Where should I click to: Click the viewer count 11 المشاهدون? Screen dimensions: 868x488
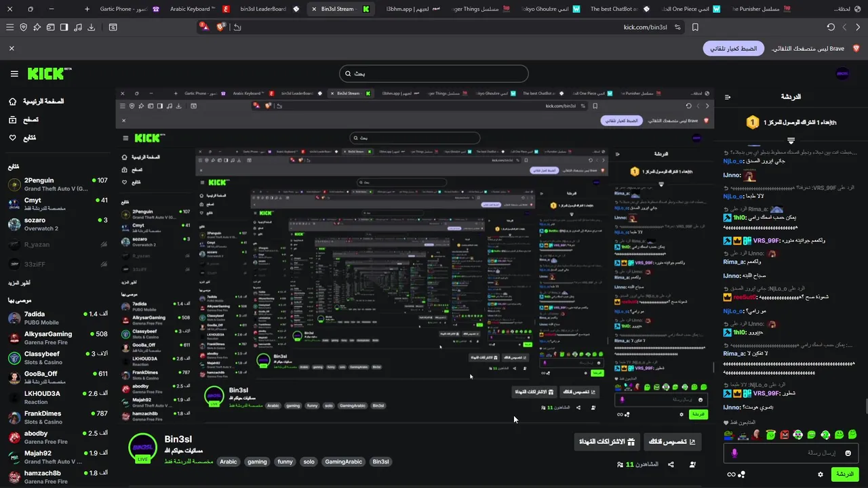(x=637, y=464)
